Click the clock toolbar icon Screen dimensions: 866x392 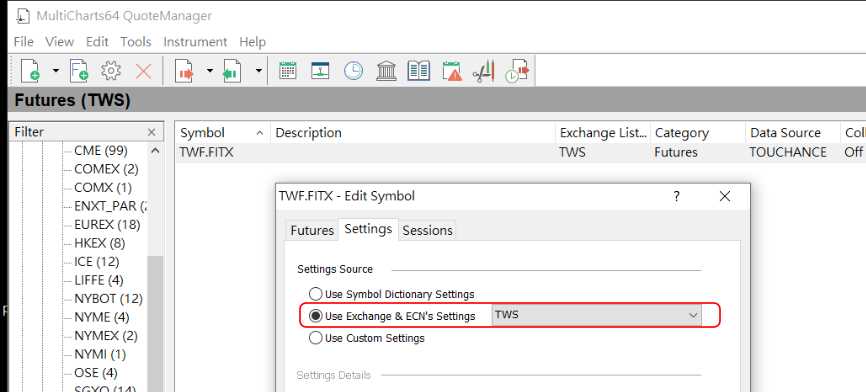pos(353,71)
